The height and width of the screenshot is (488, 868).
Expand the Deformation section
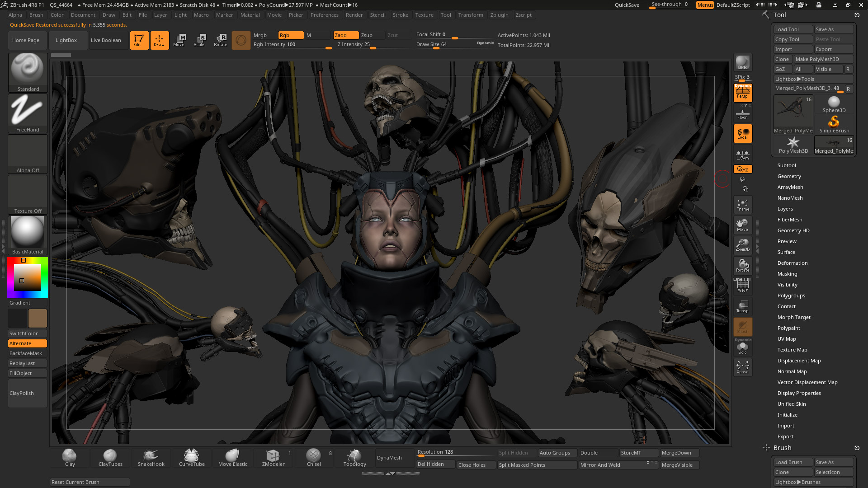point(792,263)
